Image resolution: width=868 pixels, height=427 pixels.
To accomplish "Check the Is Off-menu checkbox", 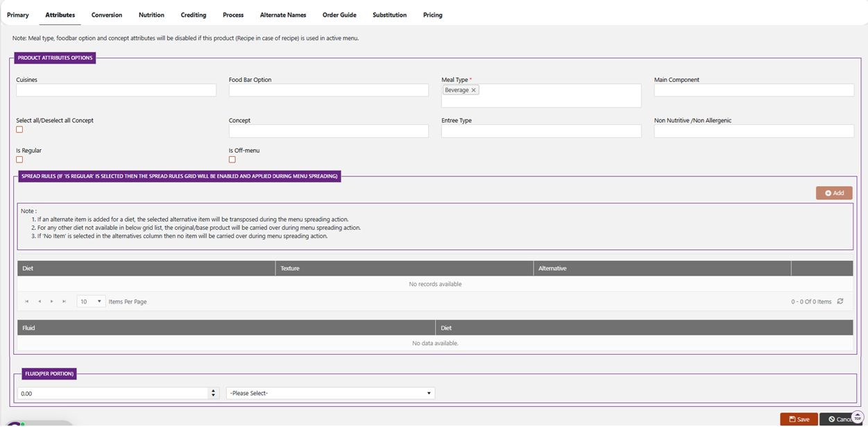I will 232,160.
